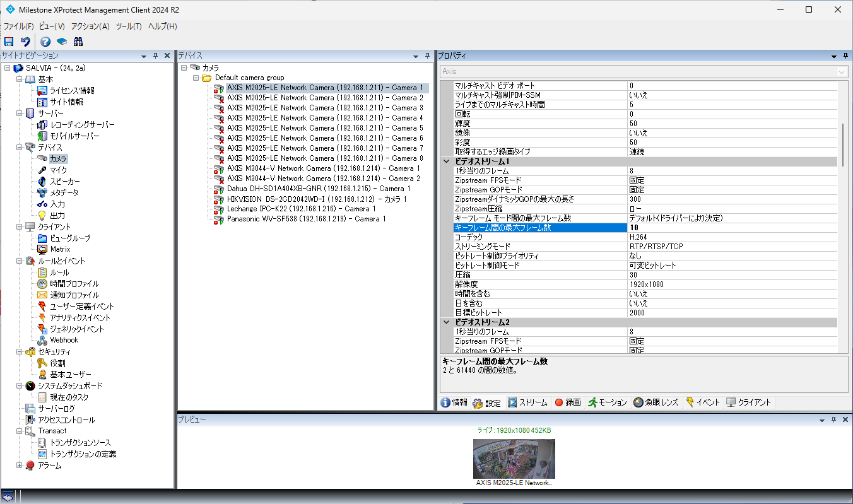Open レコーディングサーバー in the navigation tree
853x504 pixels.
tap(82, 125)
